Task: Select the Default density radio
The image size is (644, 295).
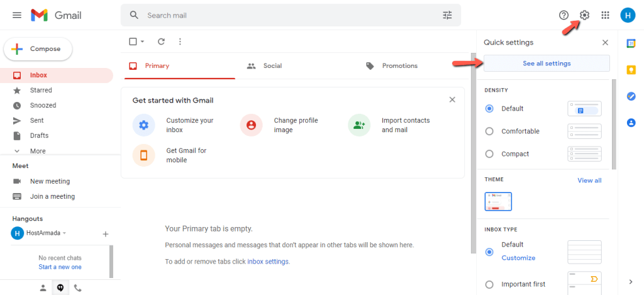Action: point(489,109)
